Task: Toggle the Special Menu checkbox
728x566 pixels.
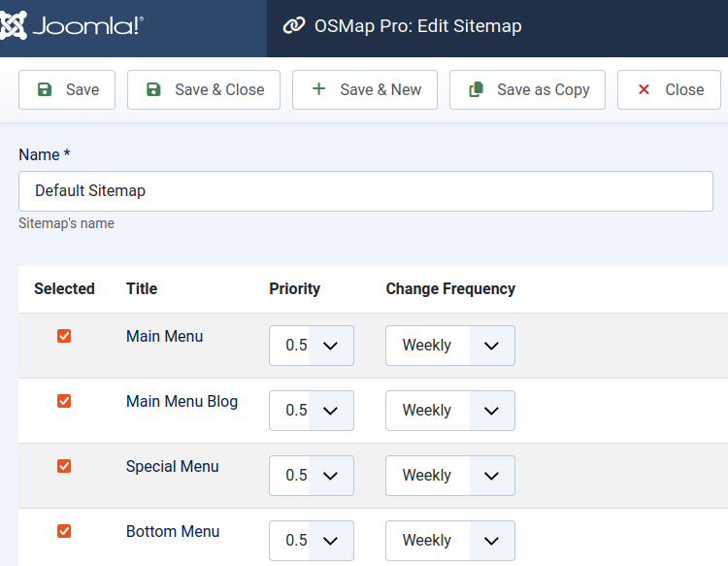Action: pyautogui.click(x=64, y=466)
